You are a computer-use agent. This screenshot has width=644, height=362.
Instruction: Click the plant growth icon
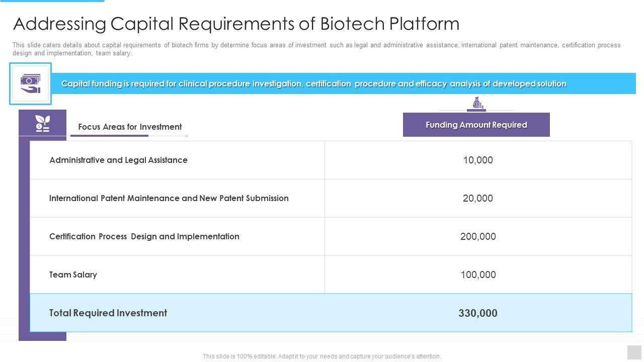(42, 123)
